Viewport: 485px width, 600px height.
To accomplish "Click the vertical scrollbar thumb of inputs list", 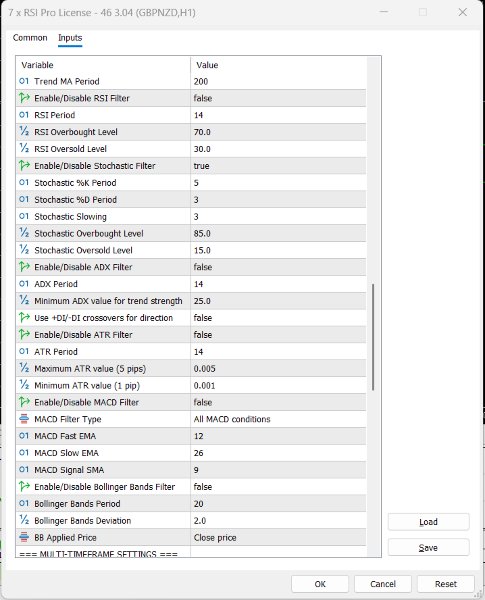I will pos(373,337).
